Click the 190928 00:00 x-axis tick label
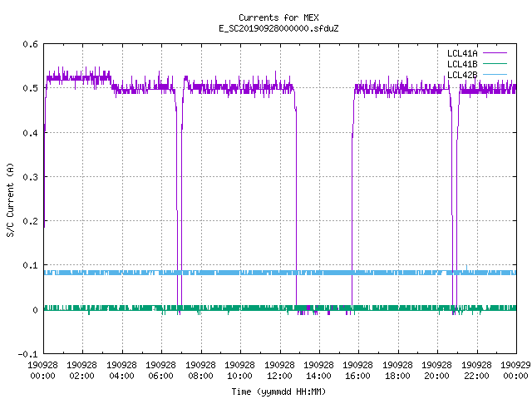The width and height of the screenshot is (532, 399). click(42, 371)
